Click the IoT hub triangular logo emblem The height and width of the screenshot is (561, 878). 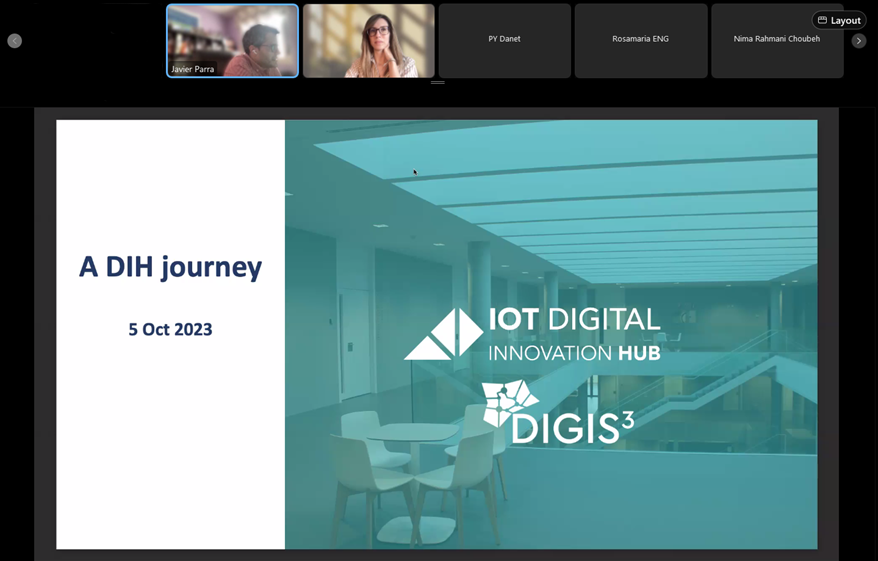443,333
